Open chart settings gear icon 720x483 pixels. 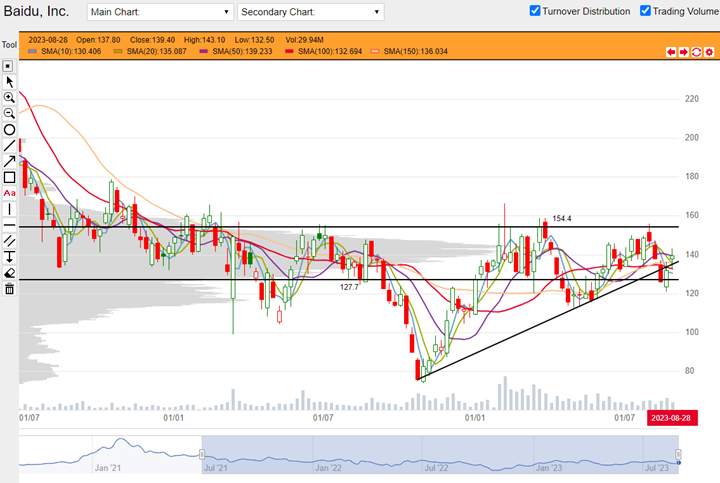709,52
